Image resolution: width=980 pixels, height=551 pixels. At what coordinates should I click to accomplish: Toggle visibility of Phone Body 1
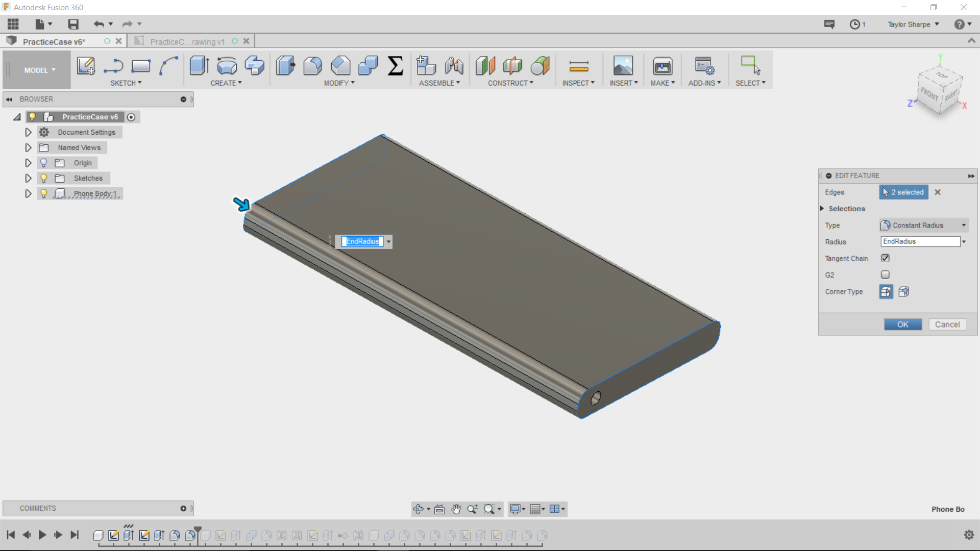44,193
